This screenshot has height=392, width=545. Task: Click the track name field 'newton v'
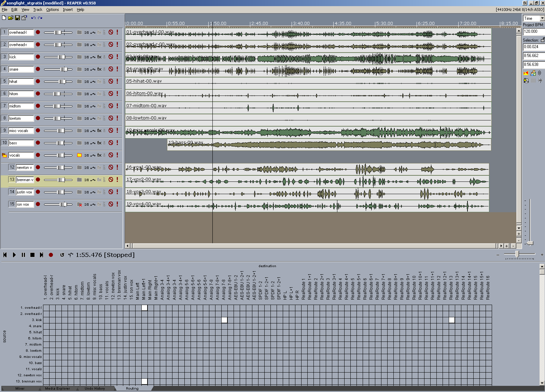coord(25,168)
